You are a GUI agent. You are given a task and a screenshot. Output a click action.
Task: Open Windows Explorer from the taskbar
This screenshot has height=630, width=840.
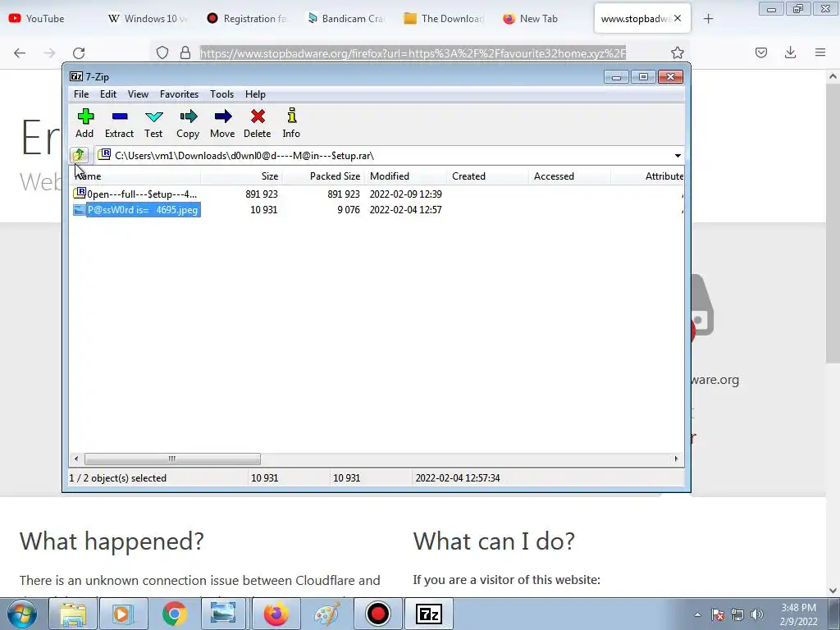(72, 614)
